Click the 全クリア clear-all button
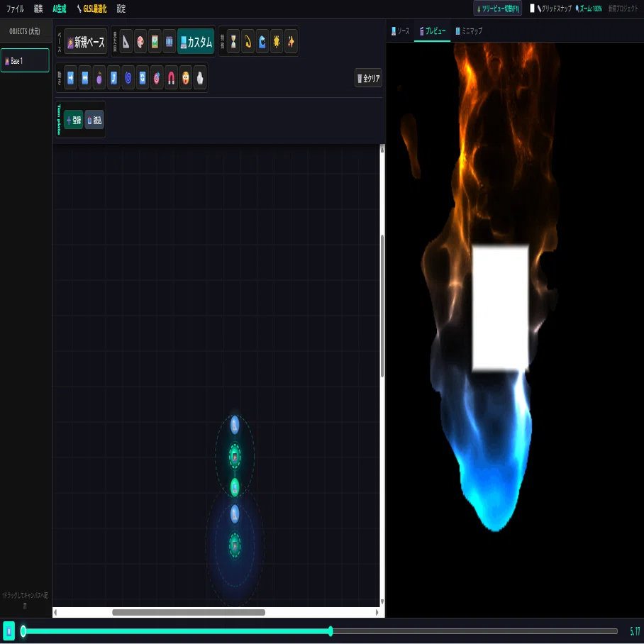644x644 pixels. tap(368, 78)
